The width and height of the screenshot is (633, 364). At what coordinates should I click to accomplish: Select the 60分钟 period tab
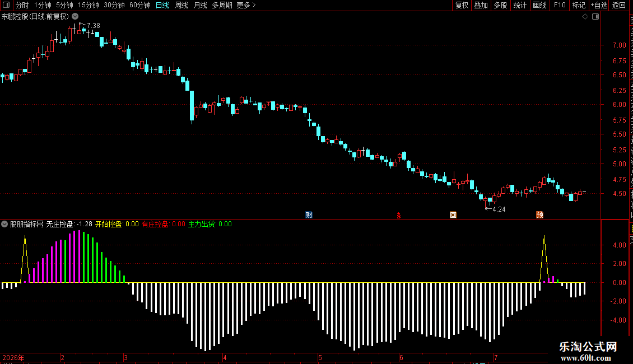140,5
